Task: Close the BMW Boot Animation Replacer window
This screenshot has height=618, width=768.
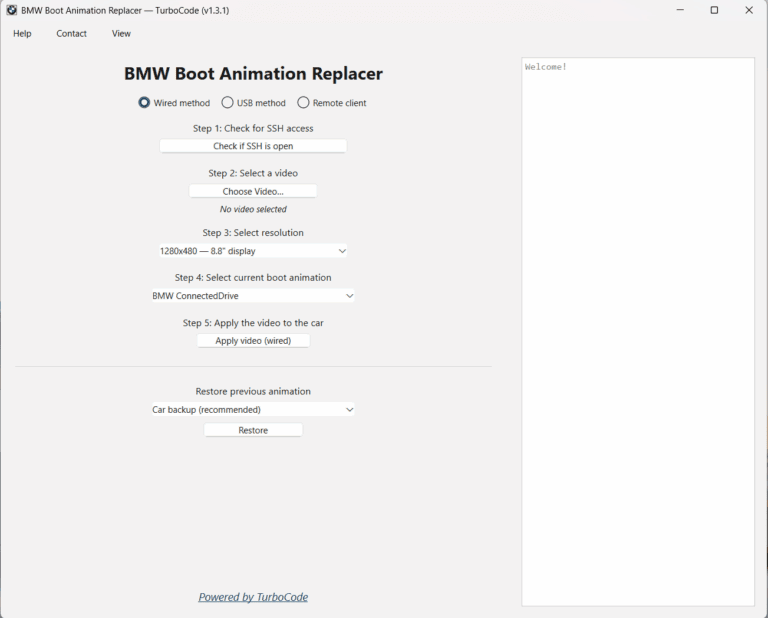Action: coord(749,10)
